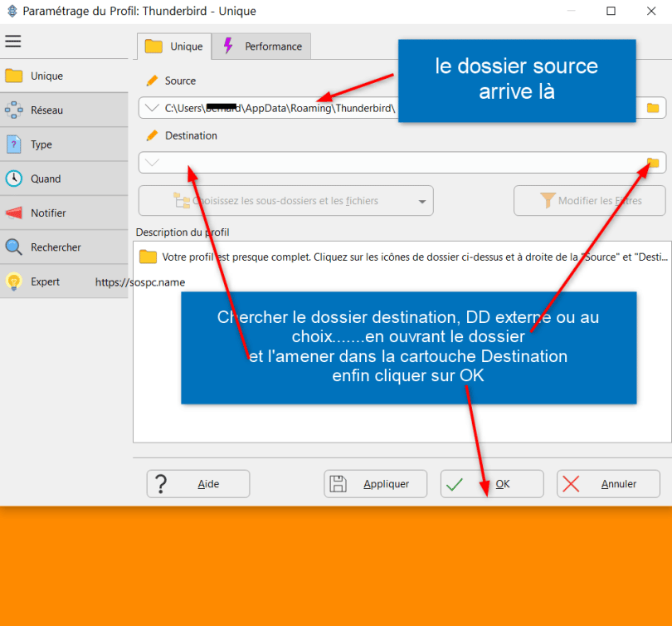Screen dimensions: 672x626
Task: Click the Performance lightning bolt icon
Action: click(x=228, y=46)
